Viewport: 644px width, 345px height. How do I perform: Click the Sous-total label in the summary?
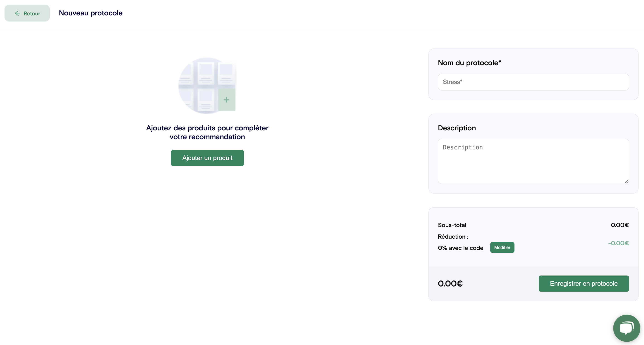tap(452, 225)
